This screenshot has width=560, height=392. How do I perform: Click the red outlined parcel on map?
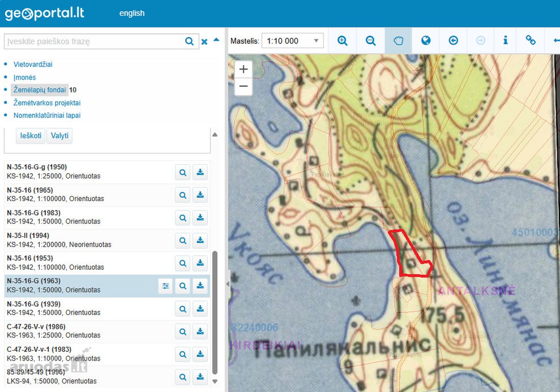coord(411,254)
